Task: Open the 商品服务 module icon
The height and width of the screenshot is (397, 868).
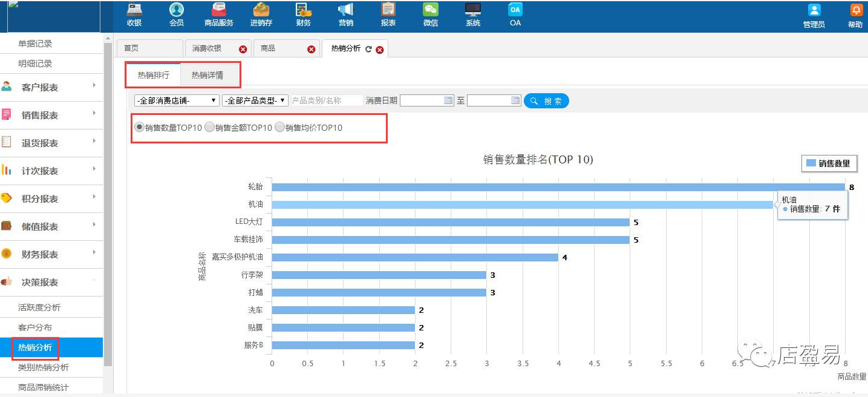Action: click(219, 10)
